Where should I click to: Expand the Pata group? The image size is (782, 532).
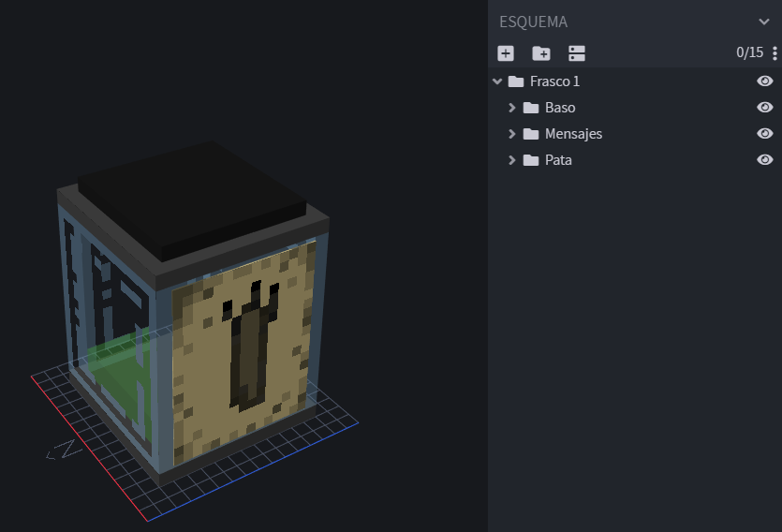pos(511,160)
